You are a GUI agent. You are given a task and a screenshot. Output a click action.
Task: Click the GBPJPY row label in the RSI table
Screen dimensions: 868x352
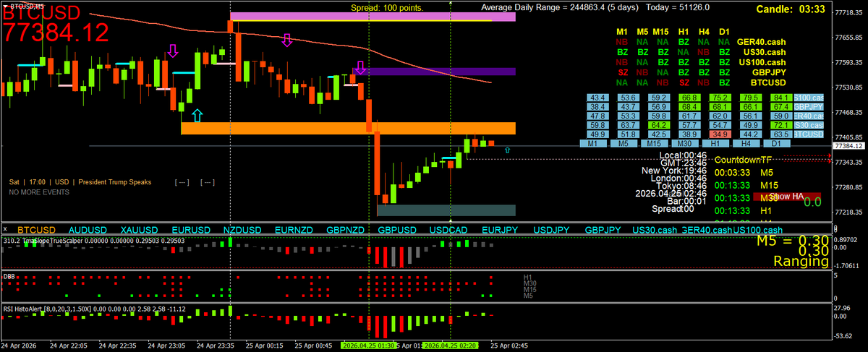(x=809, y=106)
